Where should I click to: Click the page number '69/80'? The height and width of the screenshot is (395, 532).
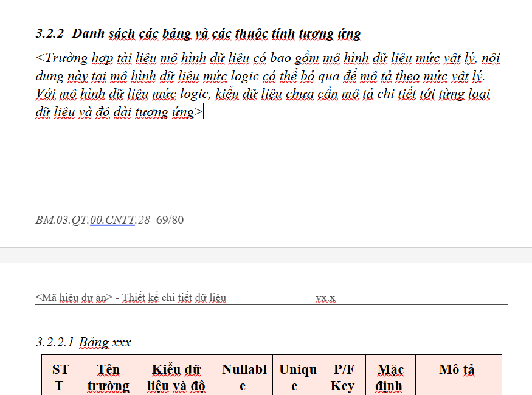click(x=170, y=220)
